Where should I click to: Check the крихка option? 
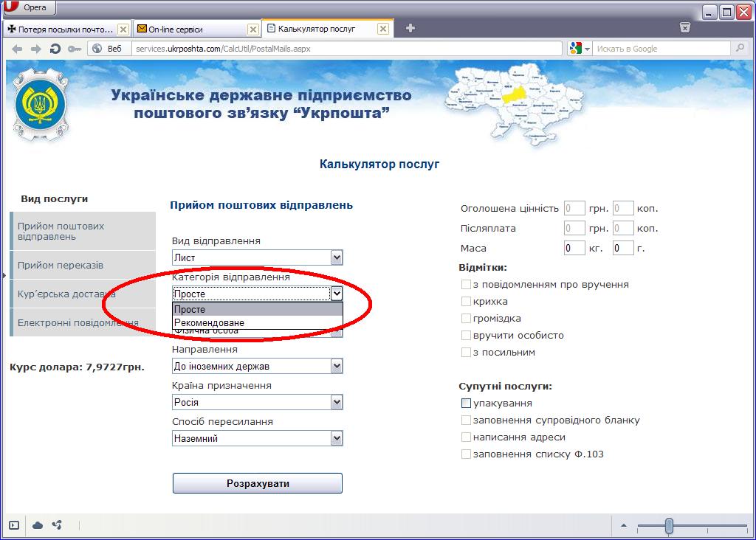466,302
